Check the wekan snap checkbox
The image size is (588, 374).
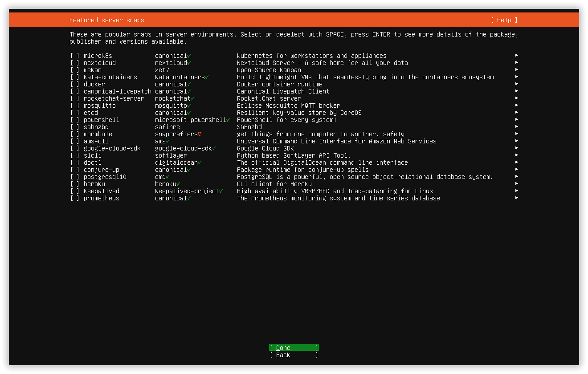(x=75, y=70)
